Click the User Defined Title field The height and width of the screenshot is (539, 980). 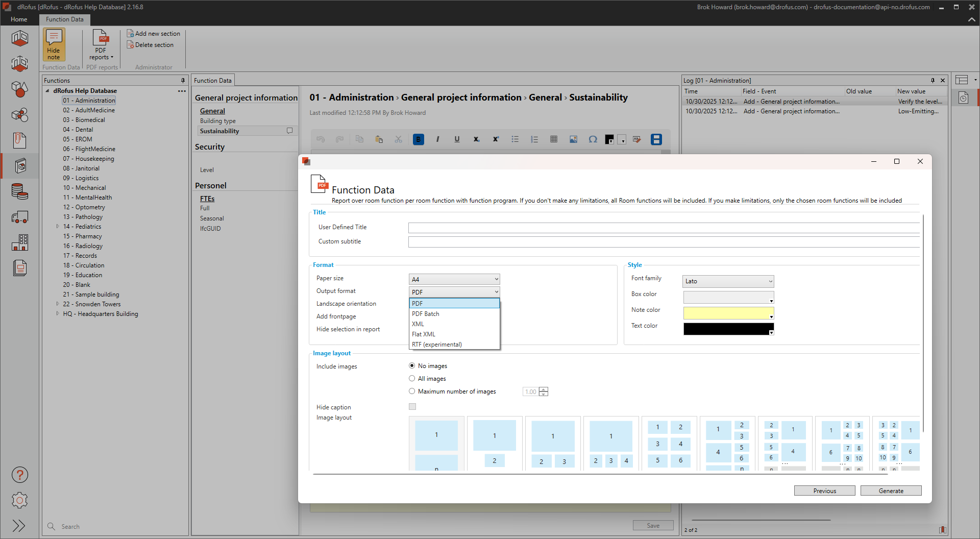[664, 228]
